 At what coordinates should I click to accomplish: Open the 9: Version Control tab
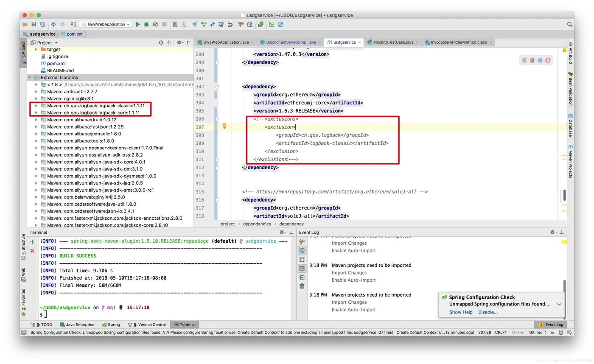147,325
